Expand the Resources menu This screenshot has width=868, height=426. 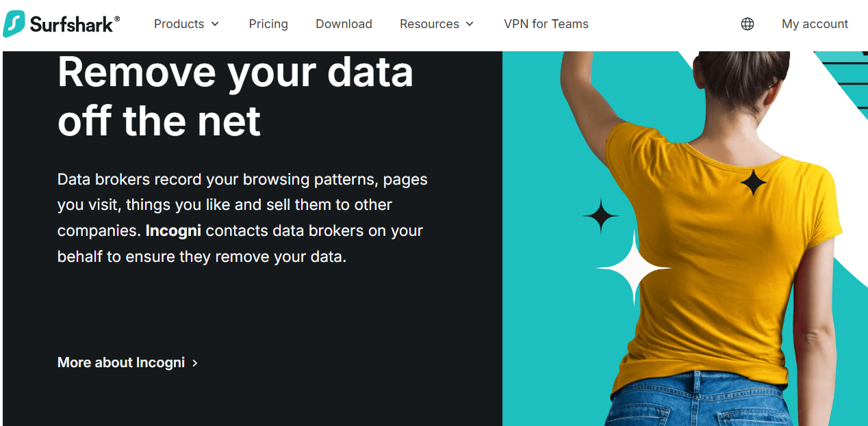pyautogui.click(x=429, y=24)
